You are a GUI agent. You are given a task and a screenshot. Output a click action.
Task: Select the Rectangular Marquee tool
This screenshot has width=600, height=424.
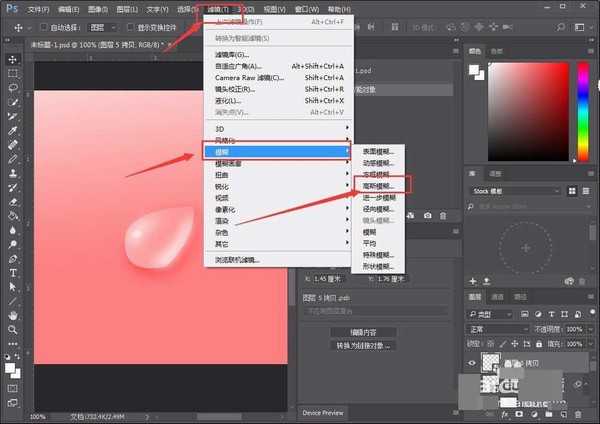(13, 73)
